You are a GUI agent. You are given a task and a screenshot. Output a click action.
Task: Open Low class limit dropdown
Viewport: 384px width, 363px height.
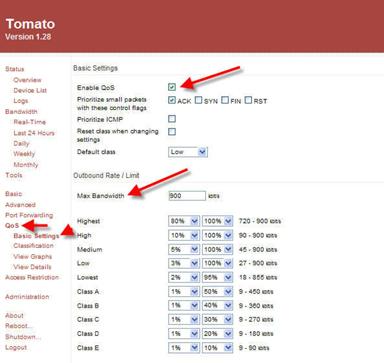(x=217, y=263)
